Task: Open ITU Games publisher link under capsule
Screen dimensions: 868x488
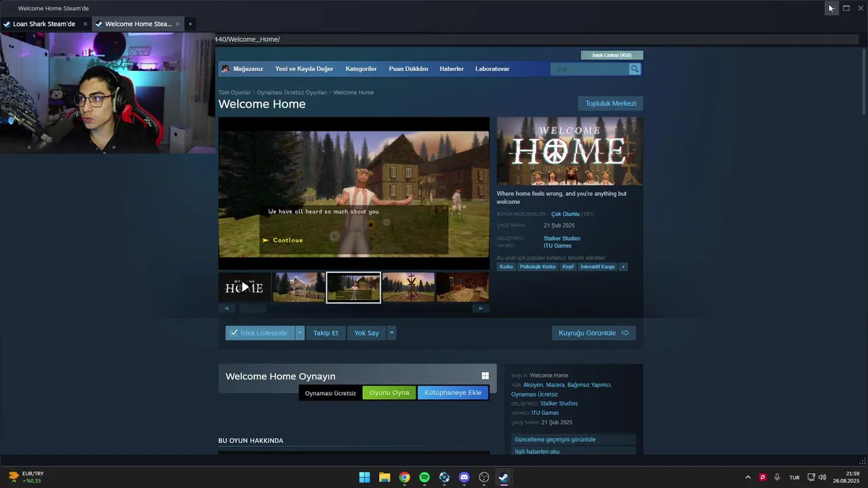Action: (557, 246)
